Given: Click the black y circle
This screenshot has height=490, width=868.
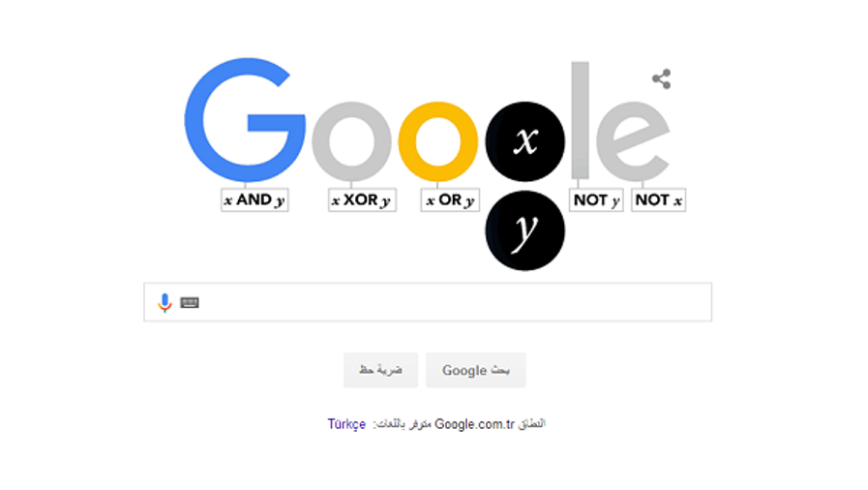Looking at the screenshot, I should coord(524,230).
